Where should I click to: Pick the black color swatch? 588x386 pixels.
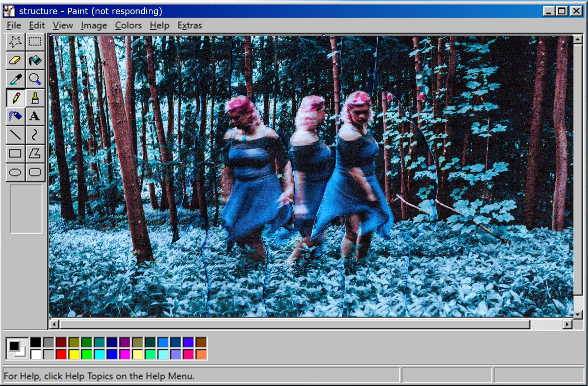36,342
